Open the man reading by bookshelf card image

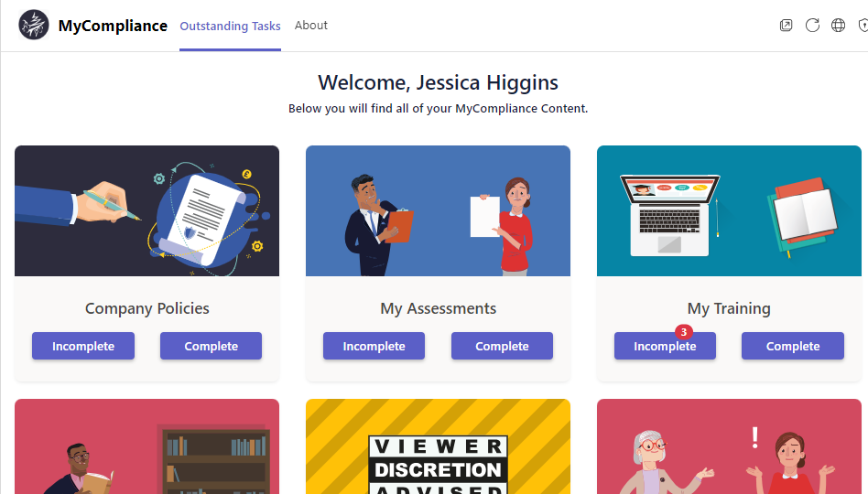pos(146,446)
